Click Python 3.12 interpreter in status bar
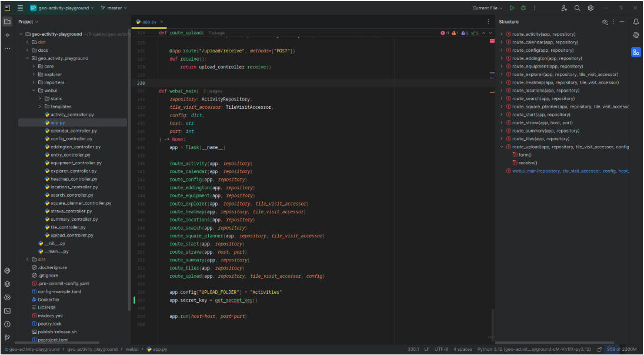The image size is (644, 355). (x=535, y=349)
